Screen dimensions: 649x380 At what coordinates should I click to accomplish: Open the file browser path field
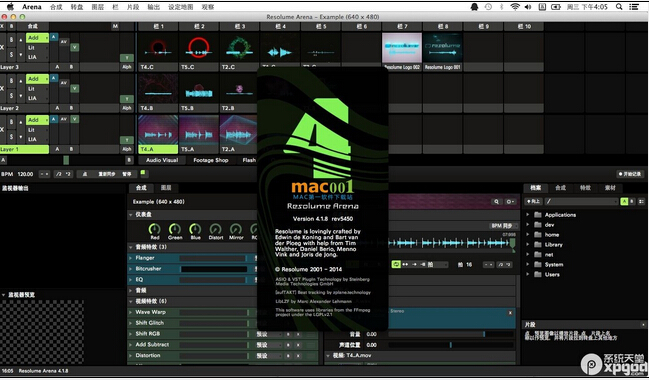pyautogui.click(x=582, y=201)
